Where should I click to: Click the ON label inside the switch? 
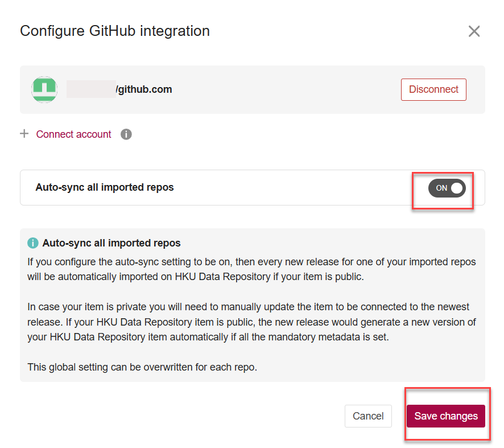coord(441,188)
